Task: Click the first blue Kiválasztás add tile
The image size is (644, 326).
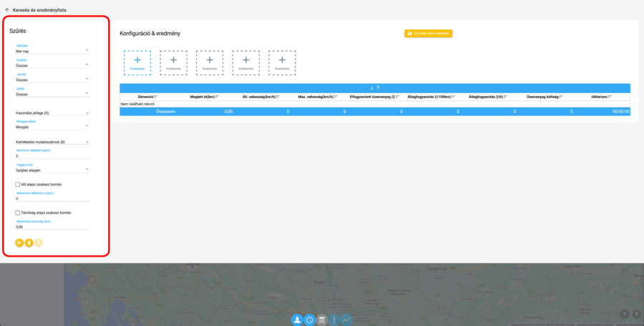Action: coord(137,62)
